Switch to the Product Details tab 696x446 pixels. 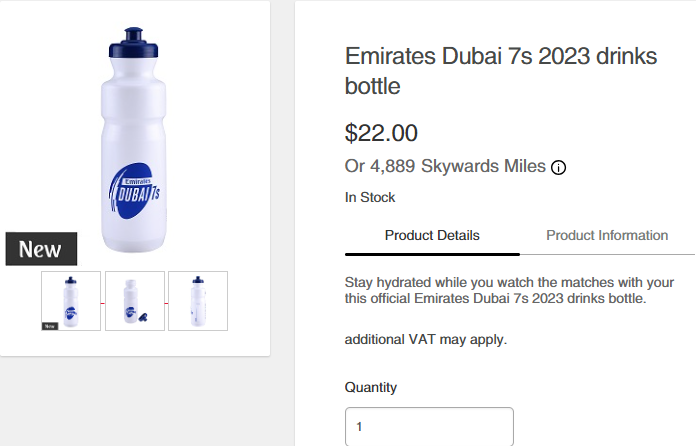(432, 236)
